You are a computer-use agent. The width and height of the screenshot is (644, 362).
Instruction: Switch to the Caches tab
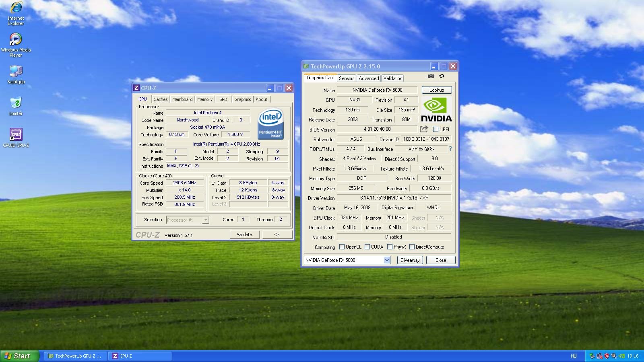pos(161,99)
